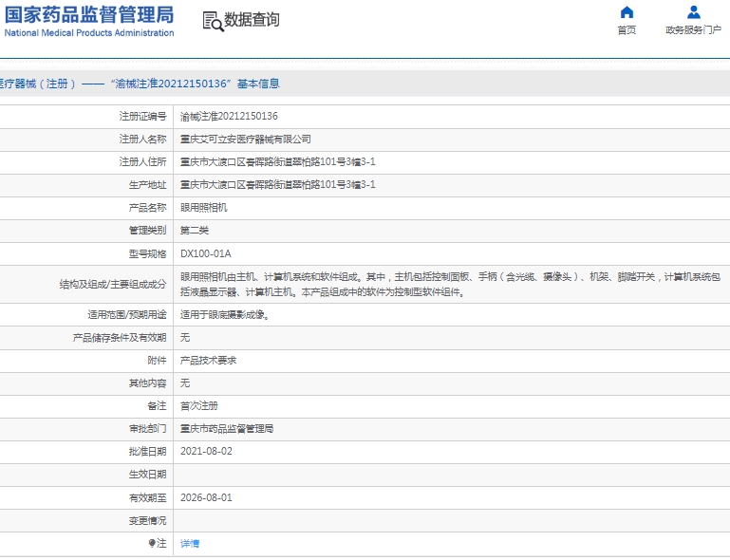Click the 基本信息 section header title

click(x=258, y=84)
